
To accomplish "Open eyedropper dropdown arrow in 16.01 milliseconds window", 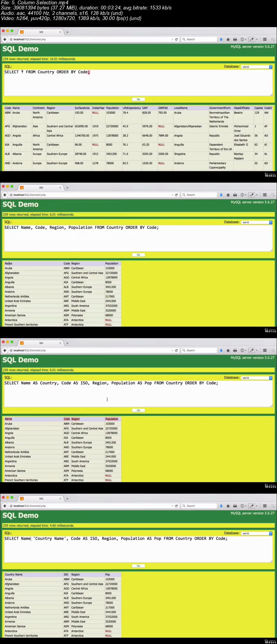I will click(x=257, y=39).
